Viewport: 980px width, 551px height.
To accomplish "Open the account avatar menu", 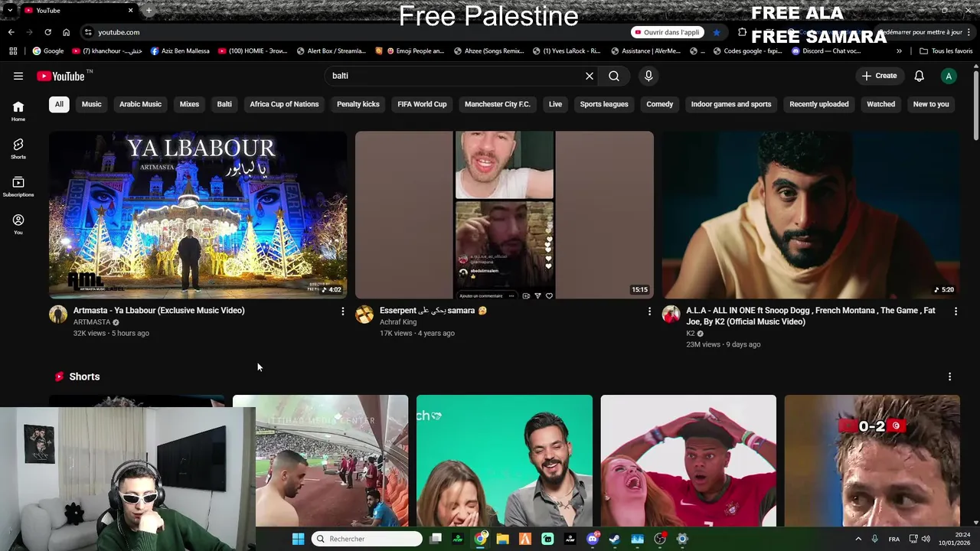I will [949, 76].
